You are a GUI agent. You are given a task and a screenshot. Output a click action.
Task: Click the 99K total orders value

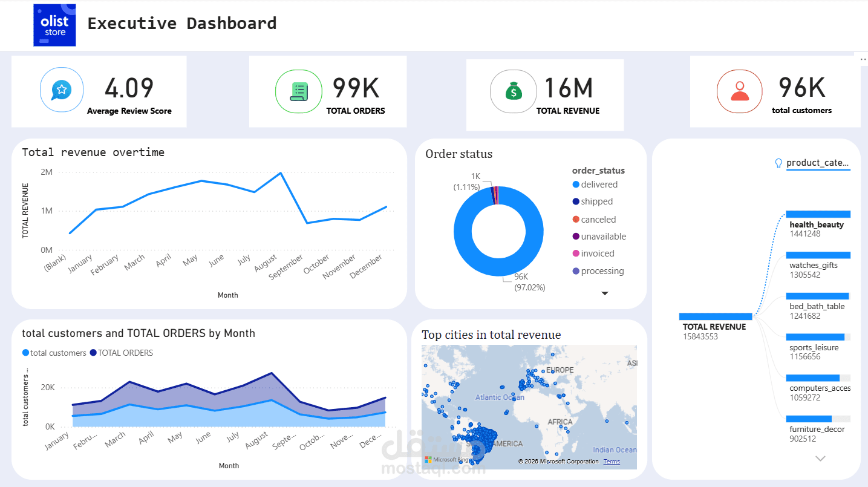click(356, 88)
